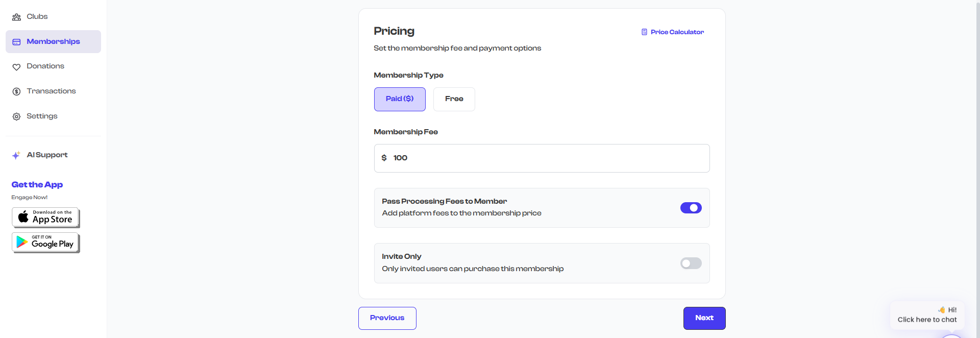
Task: Select the Free membership type
Action: pyautogui.click(x=454, y=99)
